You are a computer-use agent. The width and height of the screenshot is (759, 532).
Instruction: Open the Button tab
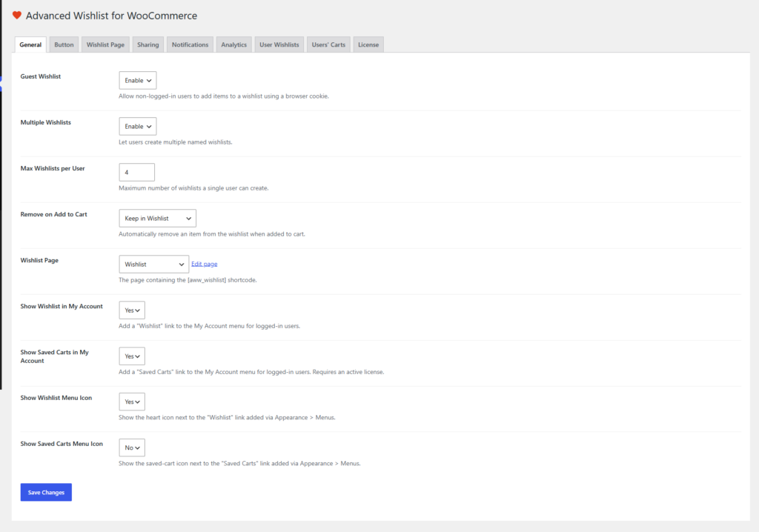64,44
